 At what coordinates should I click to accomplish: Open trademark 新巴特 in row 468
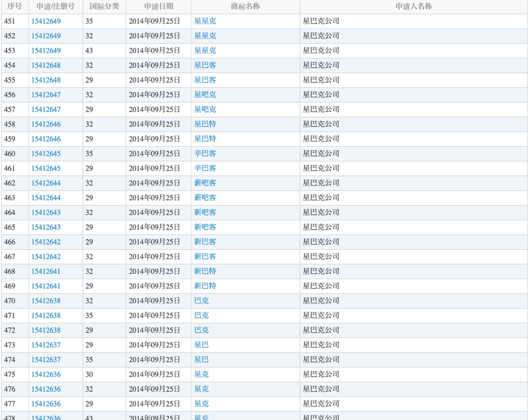click(205, 272)
